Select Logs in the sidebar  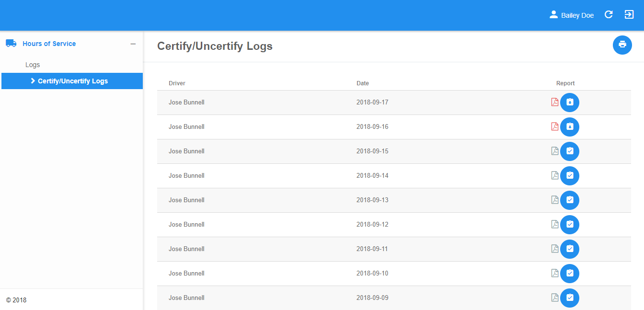[x=33, y=65]
